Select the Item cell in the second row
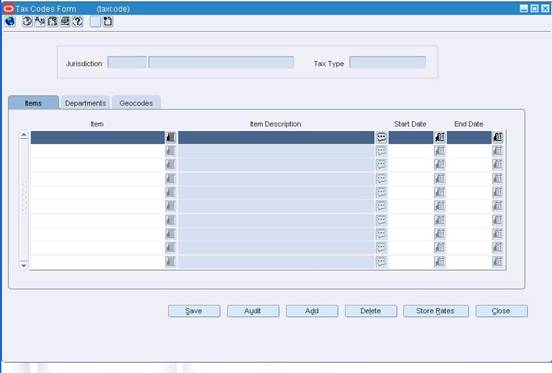Viewport: 552px width, 373px height. click(98, 151)
